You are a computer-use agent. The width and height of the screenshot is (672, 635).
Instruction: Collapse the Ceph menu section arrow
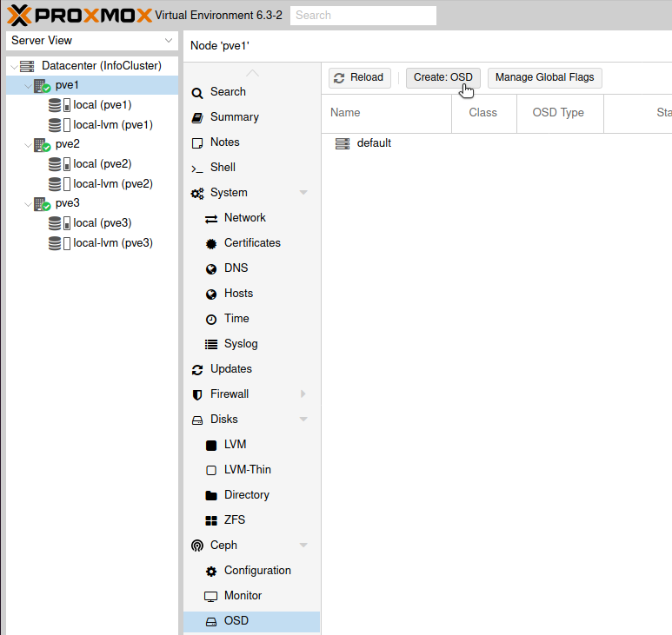[303, 545]
